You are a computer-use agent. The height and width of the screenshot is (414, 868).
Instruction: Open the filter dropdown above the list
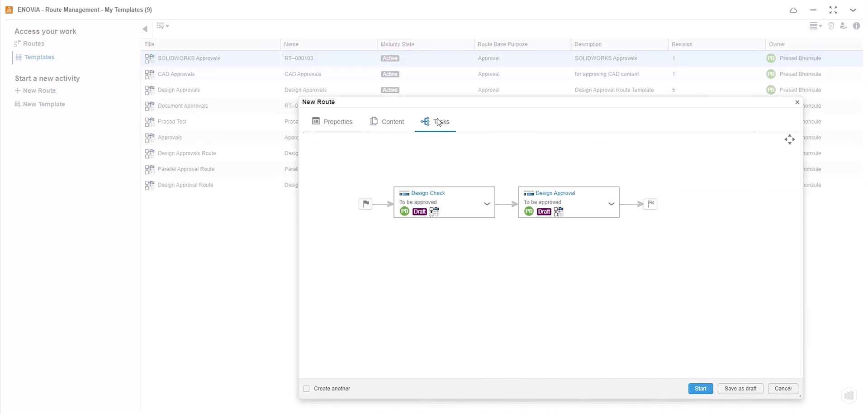[163, 26]
